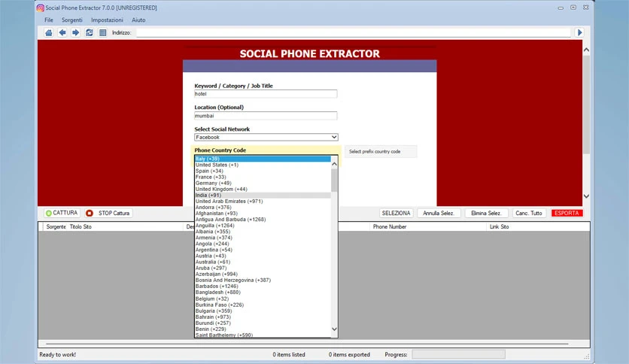The width and height of the screenshot is (629, 364).
Task: Select Anguilla (+1264) entry
Action: click(263, 226)
